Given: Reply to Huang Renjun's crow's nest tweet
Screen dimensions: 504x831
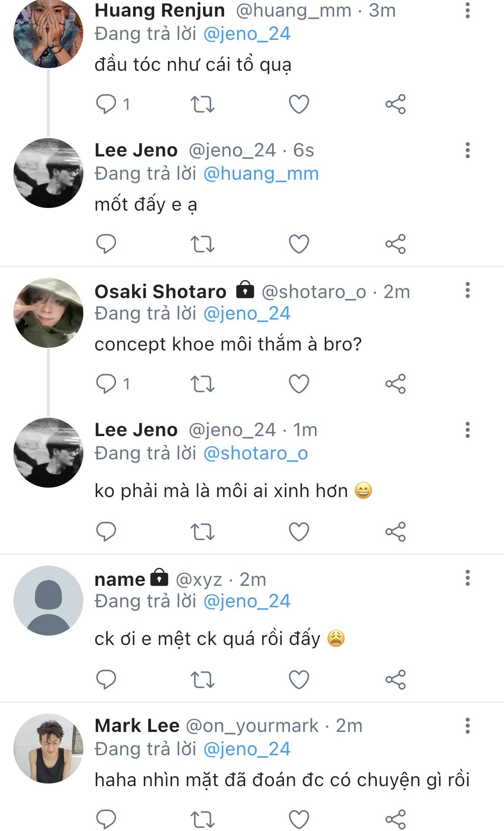Looking at the screenshot, I should pyautogui.click(x=106, y=104).
